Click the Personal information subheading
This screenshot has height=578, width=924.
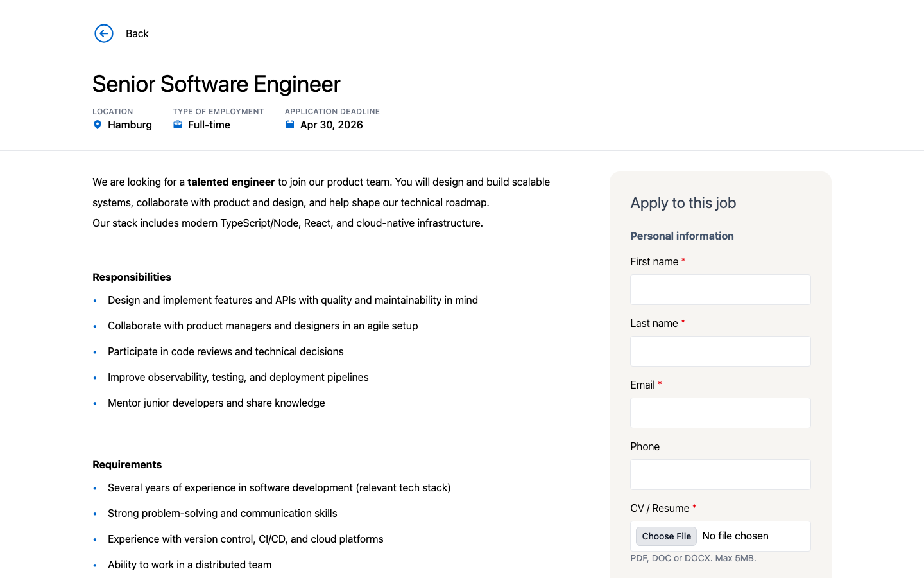point(682,236)
